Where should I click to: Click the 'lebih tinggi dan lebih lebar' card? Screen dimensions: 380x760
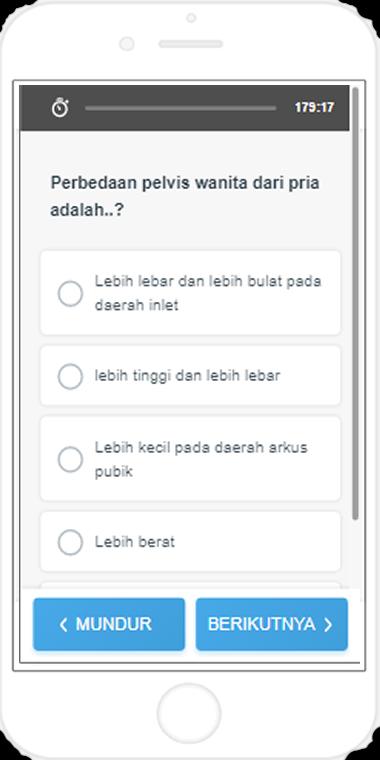[190, 376]
